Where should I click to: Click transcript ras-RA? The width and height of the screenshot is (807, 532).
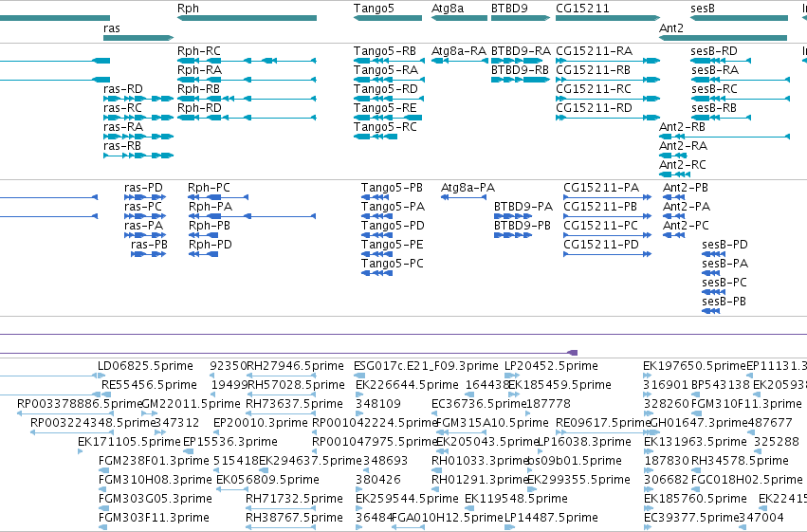point(123,127)
